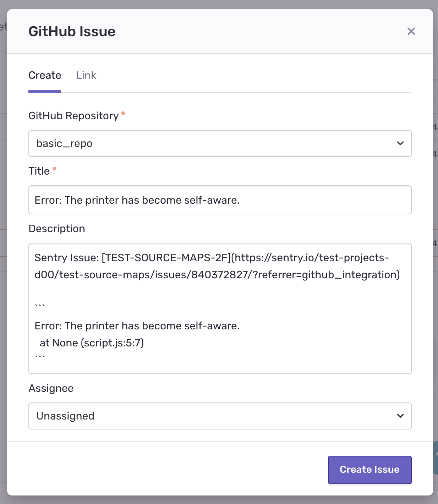Click the GitHub Issue heading

pos(72,31)
